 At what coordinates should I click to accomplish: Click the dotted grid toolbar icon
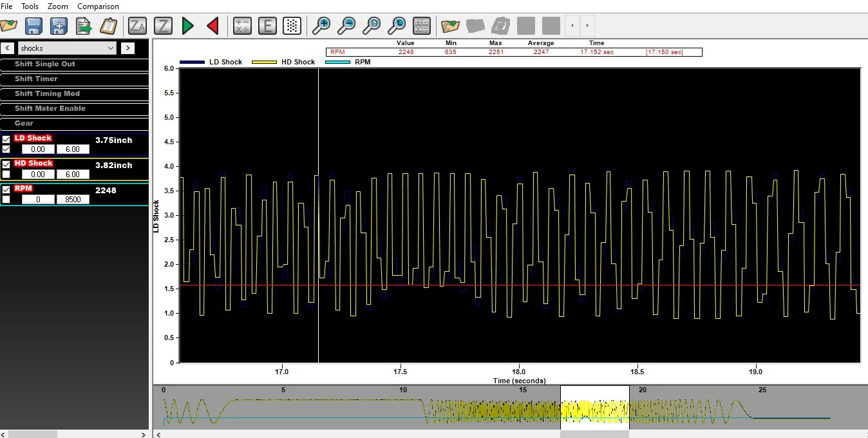pos(292,26)
